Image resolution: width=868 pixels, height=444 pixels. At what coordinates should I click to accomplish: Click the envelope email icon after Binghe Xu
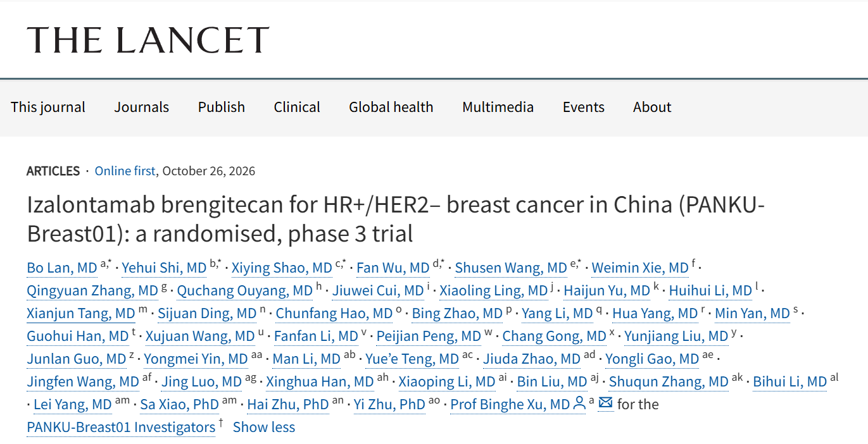click(x=605, y=404)
